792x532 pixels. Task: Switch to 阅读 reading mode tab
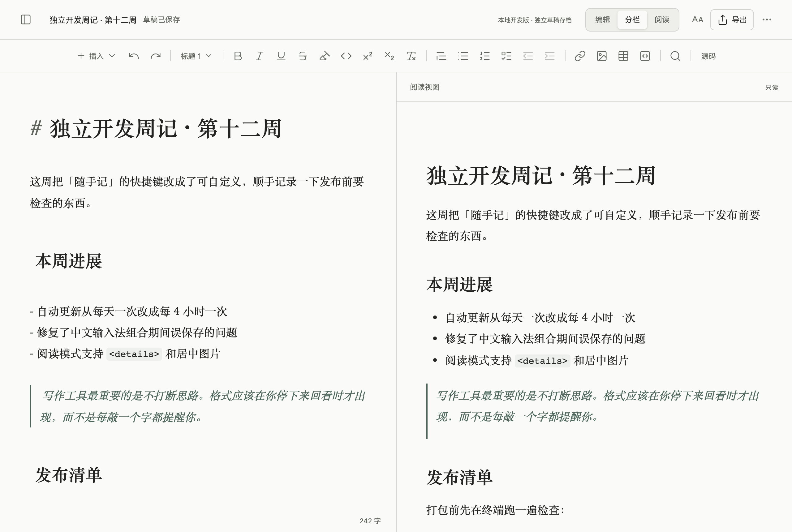pyautogui.click(x=662, y=20)
